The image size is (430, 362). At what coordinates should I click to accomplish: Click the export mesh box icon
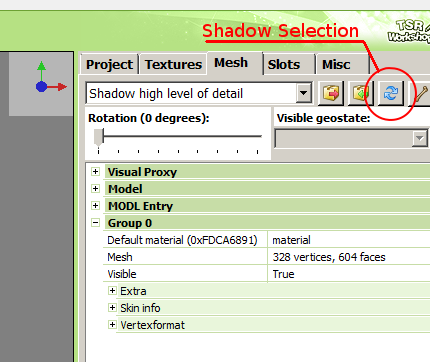coord(331,93)
